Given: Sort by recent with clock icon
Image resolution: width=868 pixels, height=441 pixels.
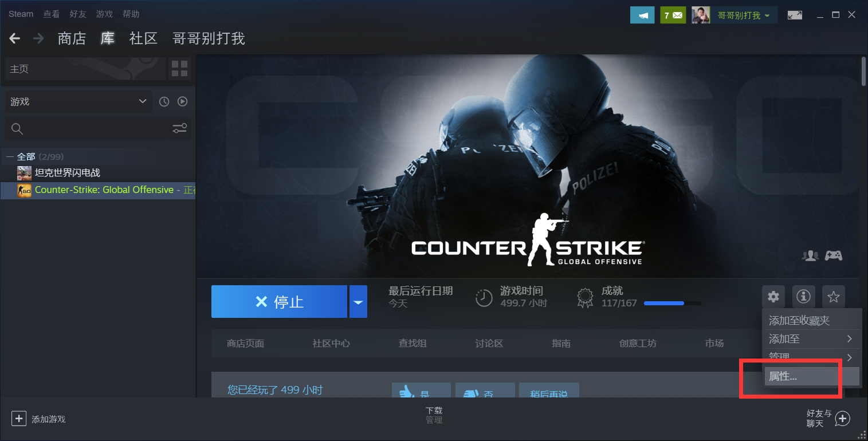Looking at the screenshot, I should click(164, 101).
